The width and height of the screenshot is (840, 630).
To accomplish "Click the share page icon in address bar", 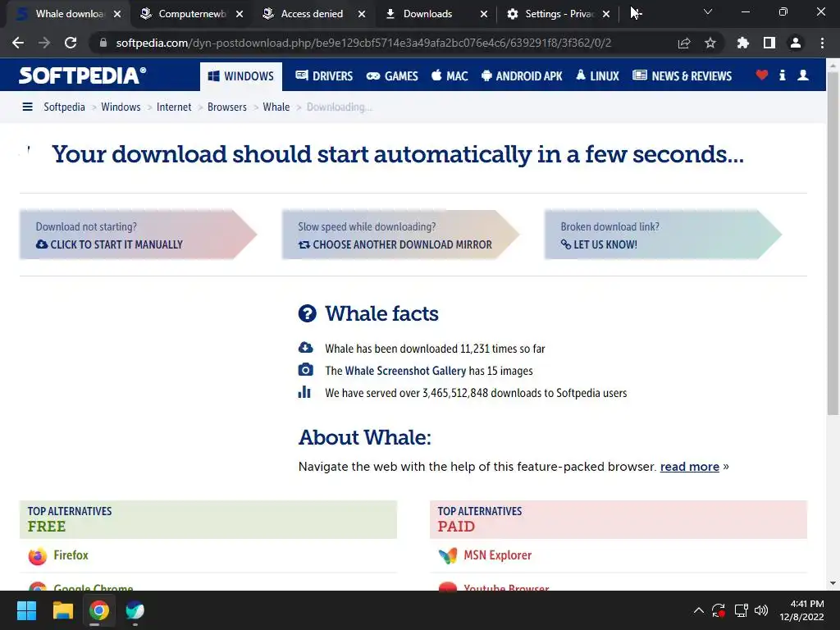I will (684, 43).
